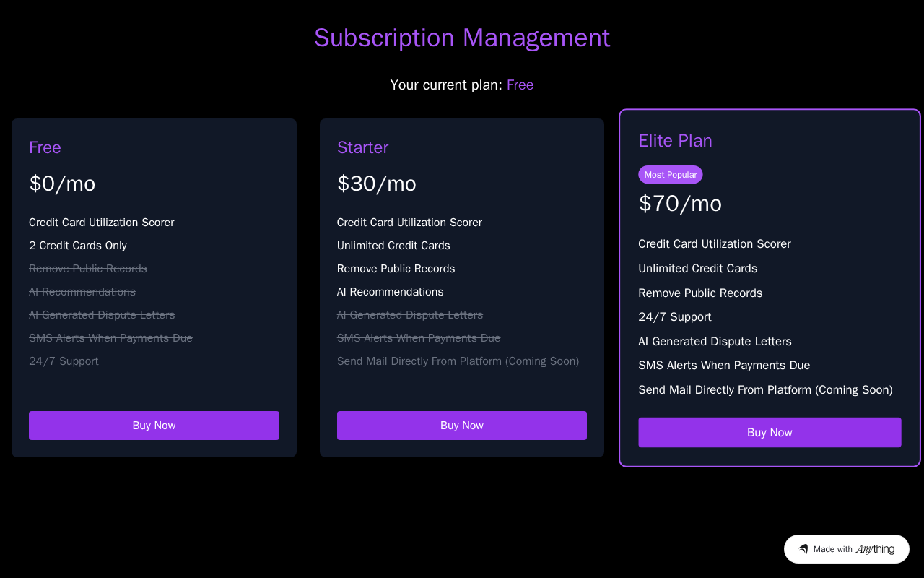This screenshot has height=578, width=924.
Task: Click the current plan Free label
Action: click(520, 85)
